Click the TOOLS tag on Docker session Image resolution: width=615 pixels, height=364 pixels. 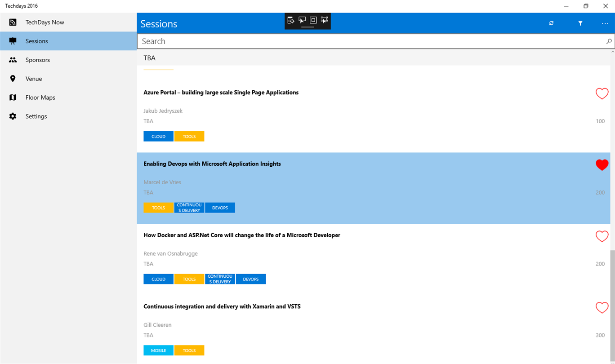[x=189, y=279]
